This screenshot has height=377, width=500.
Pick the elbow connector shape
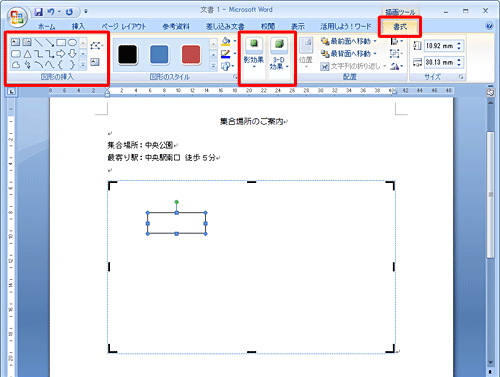pos(39,54)
